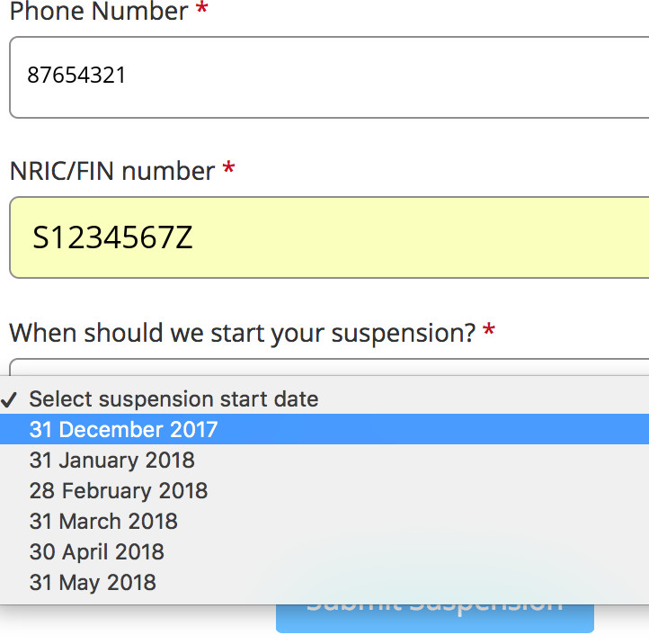649x644 pixels.
Task: Pick the 28 February 2018 option
Action: pos(118,490)
